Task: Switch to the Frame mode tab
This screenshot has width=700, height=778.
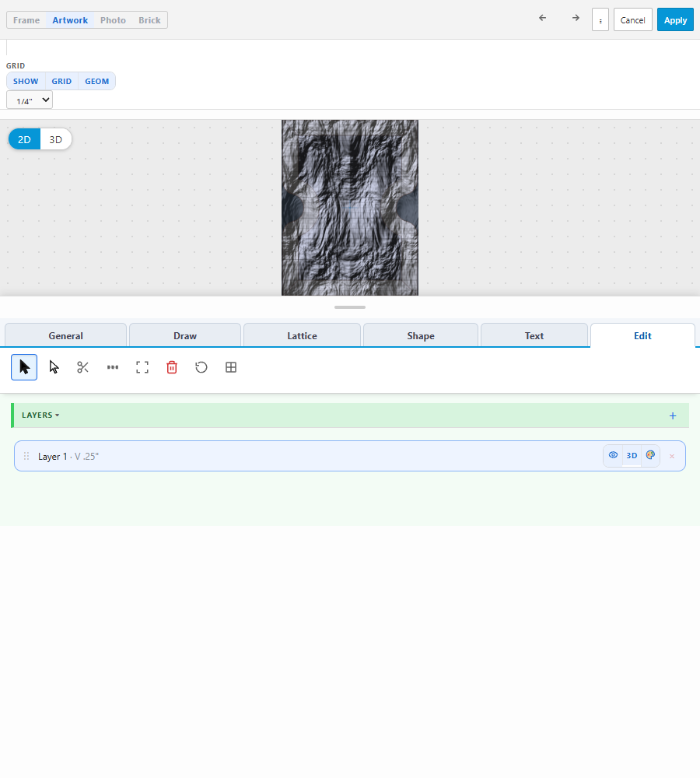Action: 26,20
